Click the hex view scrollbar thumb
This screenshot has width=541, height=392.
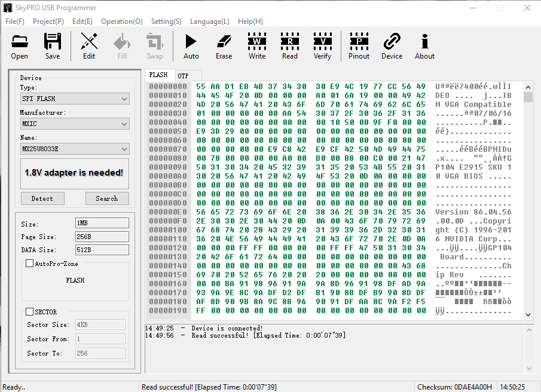pos(528,97)
